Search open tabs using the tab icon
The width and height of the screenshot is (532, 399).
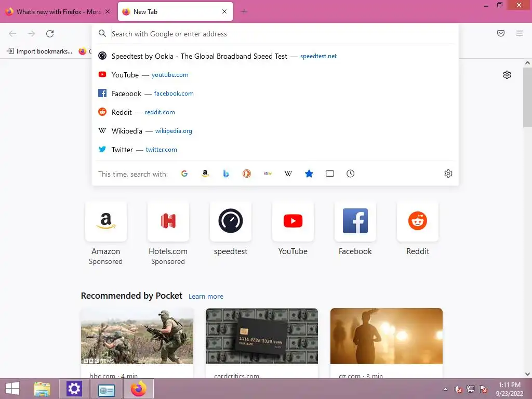(330, 174)
